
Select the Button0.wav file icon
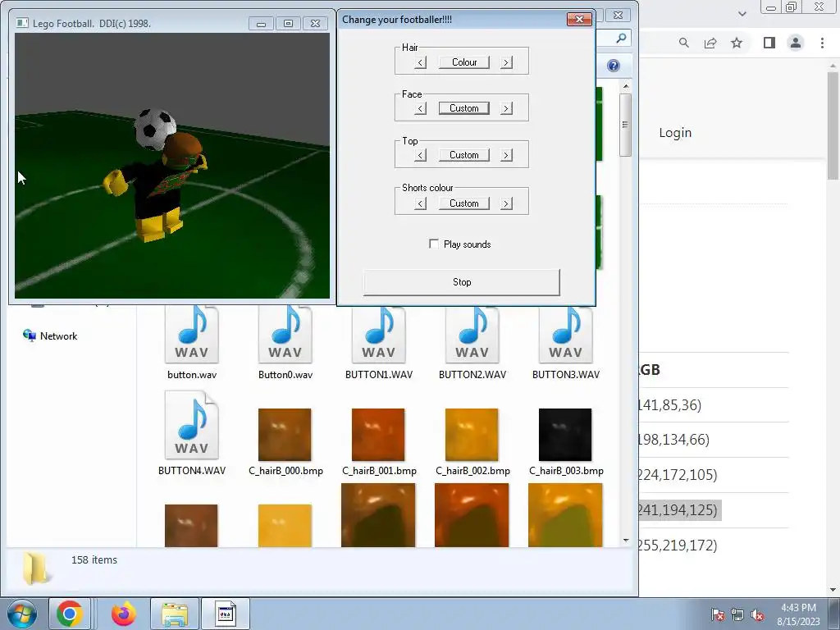pos(285,335)
